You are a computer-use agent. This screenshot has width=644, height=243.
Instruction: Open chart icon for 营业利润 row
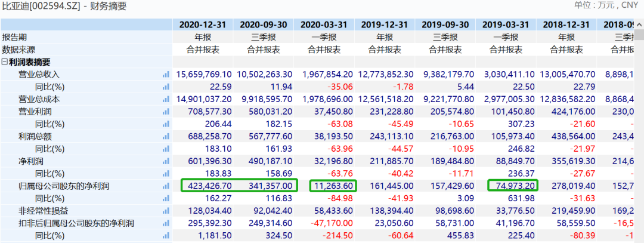[x=166, y=112]
